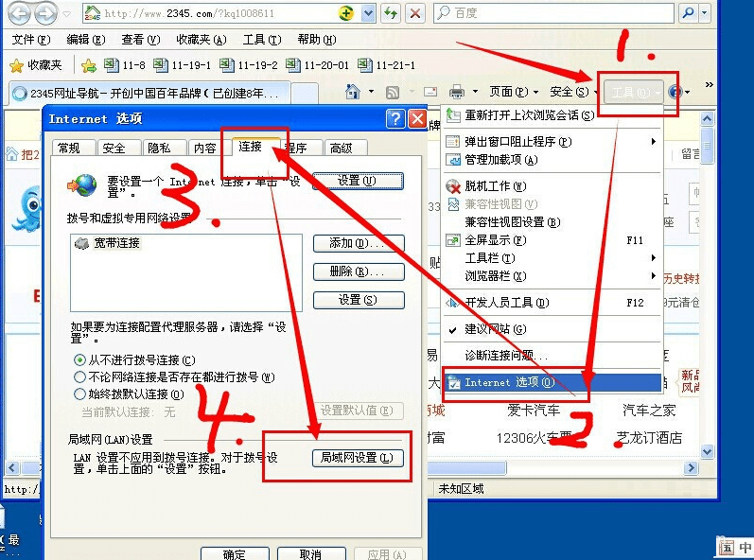Choose 管理加载项(A) menu entry
Viewport: 754px width, 560px height.
552,160
